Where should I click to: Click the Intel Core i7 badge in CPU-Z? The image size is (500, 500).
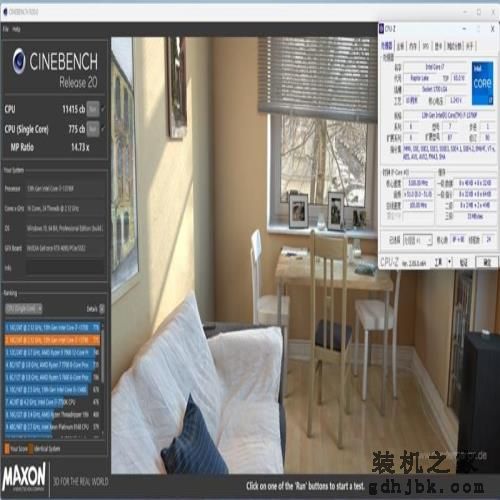[x=482, y=83]
